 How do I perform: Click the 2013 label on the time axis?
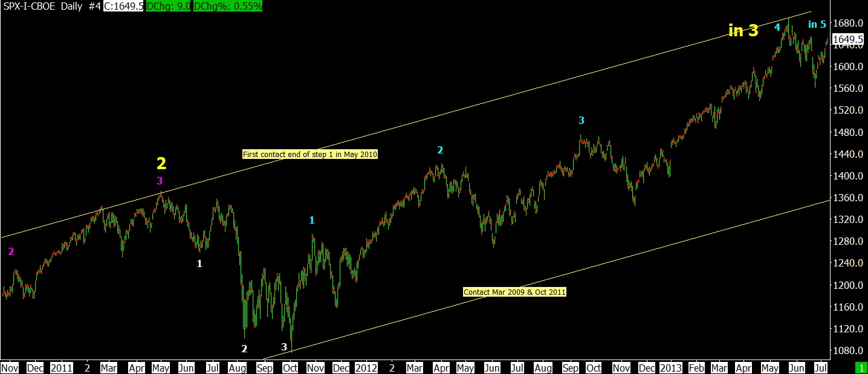click(671, 367)
